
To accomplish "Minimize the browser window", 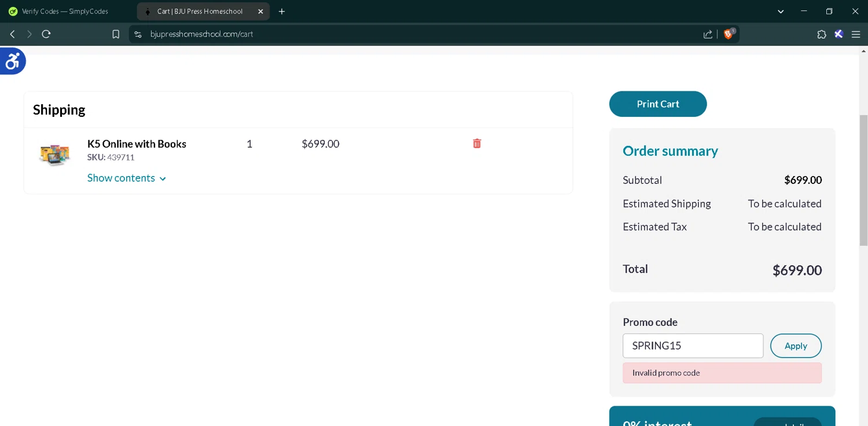I will [x=804, y=12].
